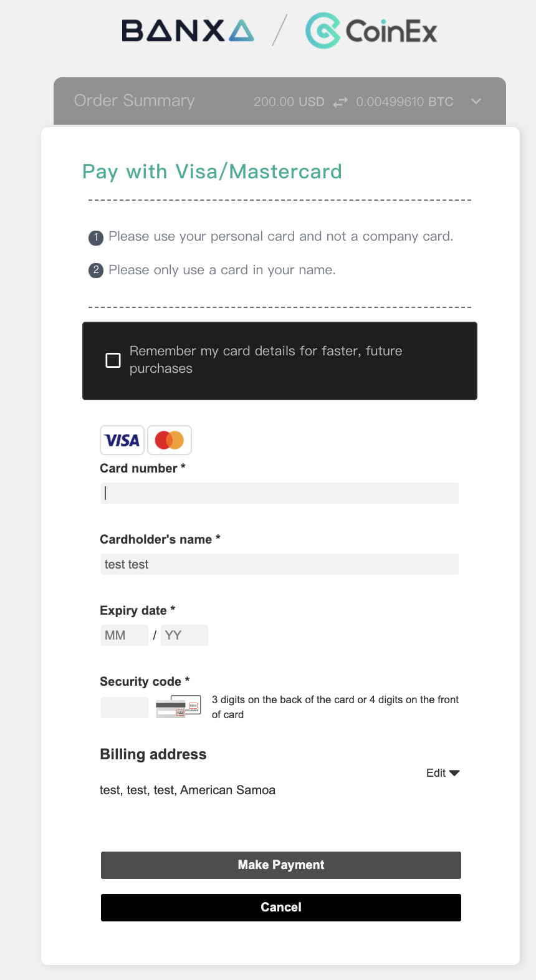The image size is (536, 980).
Task: Click the numbered step 2 badge
Action: [96, 271]
